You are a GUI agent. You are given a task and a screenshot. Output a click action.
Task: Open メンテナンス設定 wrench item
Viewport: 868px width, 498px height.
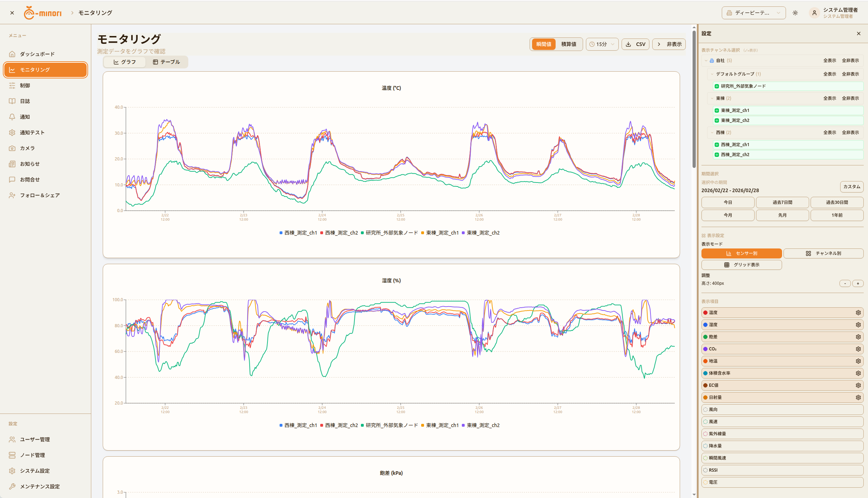coord(40,487)
